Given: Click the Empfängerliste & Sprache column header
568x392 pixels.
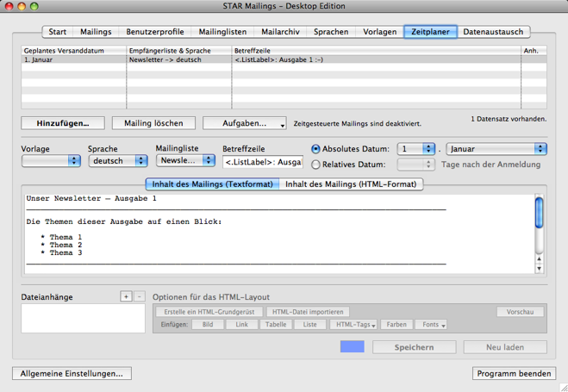Looking at the screenshot, I should coord(179,51).
